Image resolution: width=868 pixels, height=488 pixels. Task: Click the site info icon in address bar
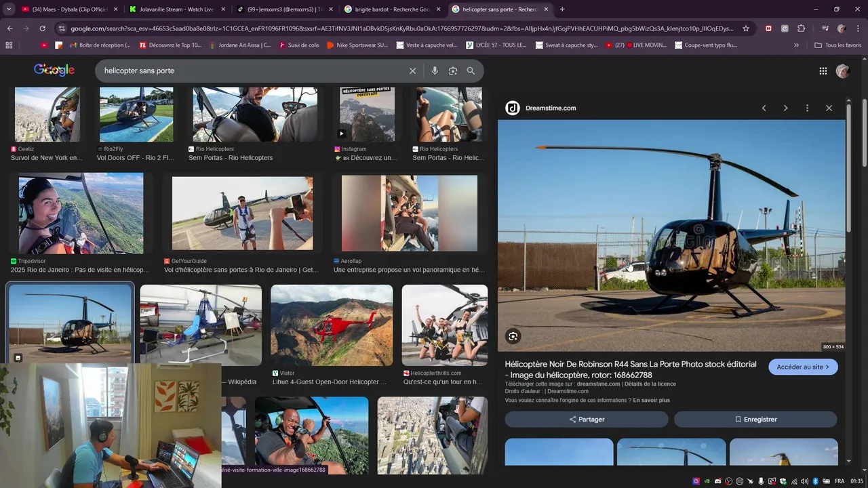point(62,28)
